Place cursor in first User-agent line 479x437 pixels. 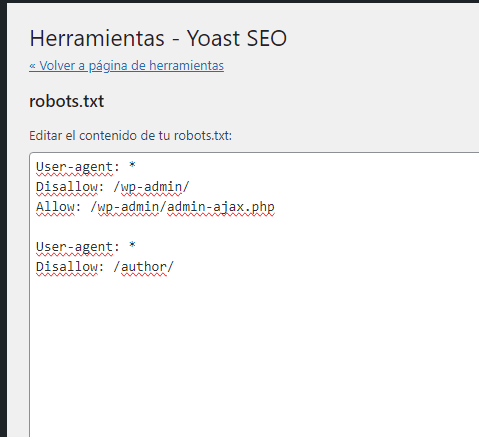[x=86, y=166]
